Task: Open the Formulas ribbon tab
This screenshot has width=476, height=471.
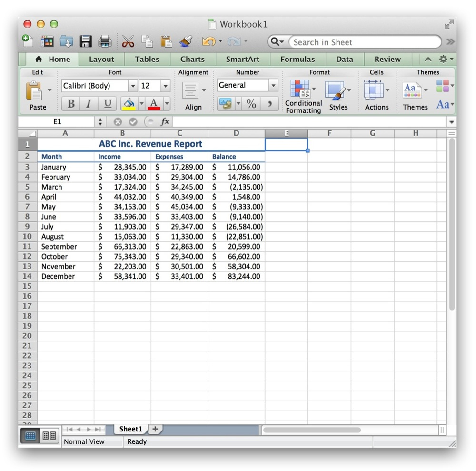Action: (x=297, y=59)
